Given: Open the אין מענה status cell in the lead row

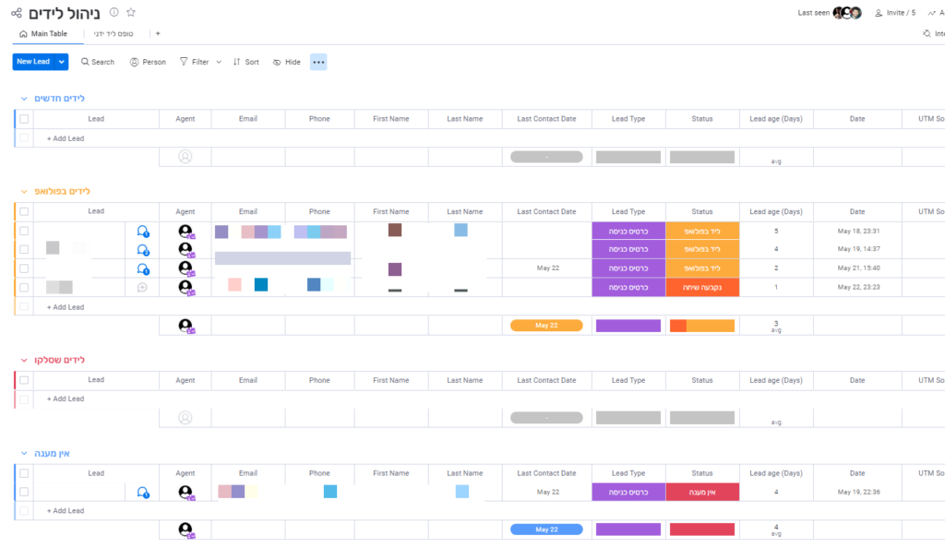Looking at the screenshot, I should [702, 493].
